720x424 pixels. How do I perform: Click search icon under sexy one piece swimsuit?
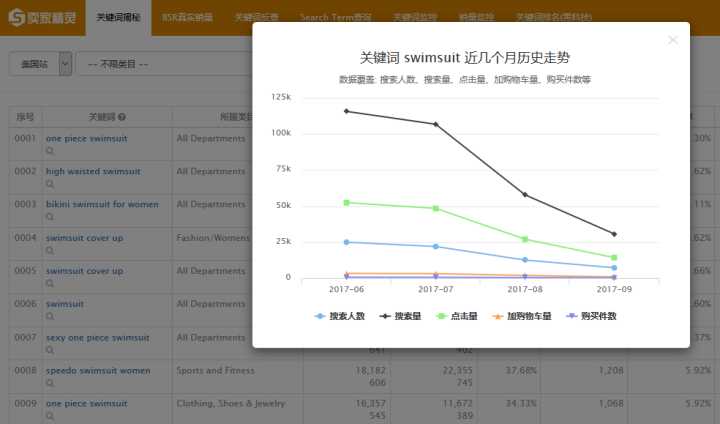point(50,350)
